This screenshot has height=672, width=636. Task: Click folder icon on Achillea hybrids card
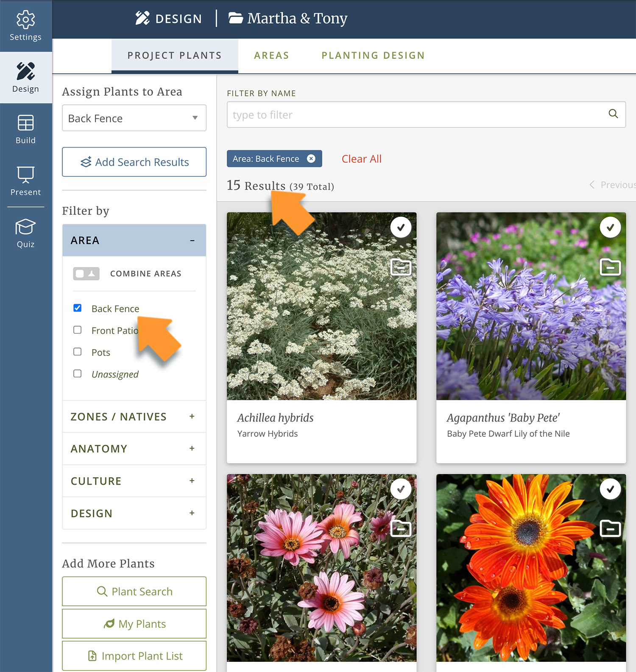coord(401,267)
